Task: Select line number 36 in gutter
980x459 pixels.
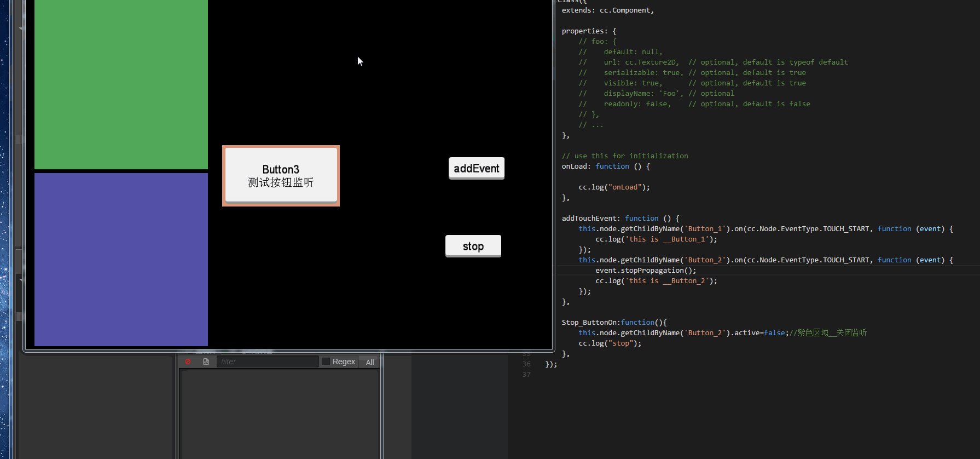Action: [x=526, y=364]
